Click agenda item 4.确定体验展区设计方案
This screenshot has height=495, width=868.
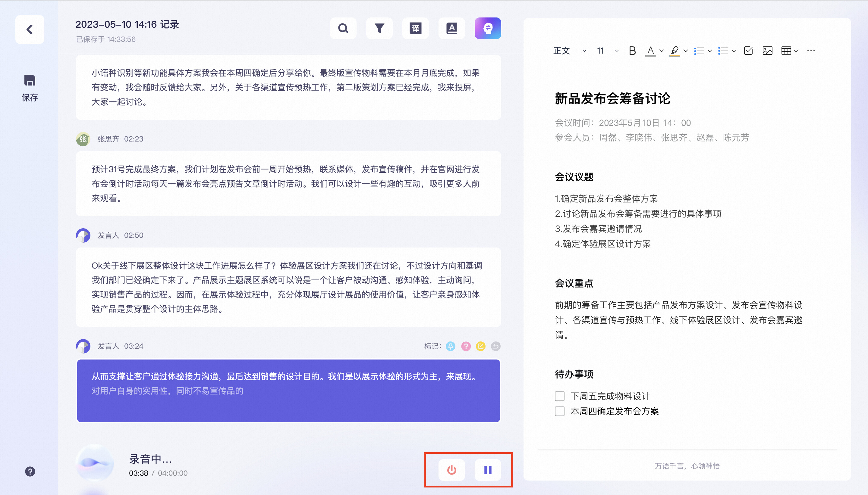[x=602, y=244]
